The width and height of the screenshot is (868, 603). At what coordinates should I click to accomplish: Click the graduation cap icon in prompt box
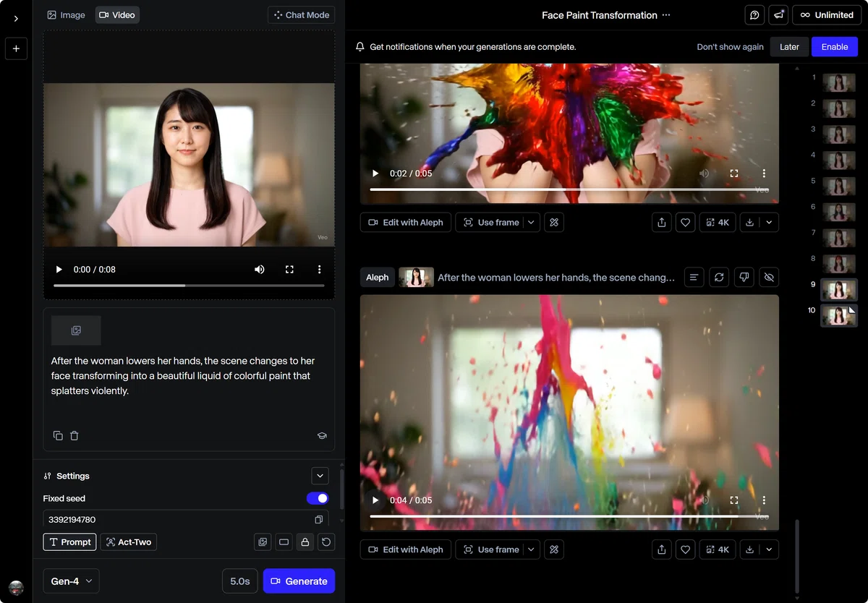tap(322, 436)
